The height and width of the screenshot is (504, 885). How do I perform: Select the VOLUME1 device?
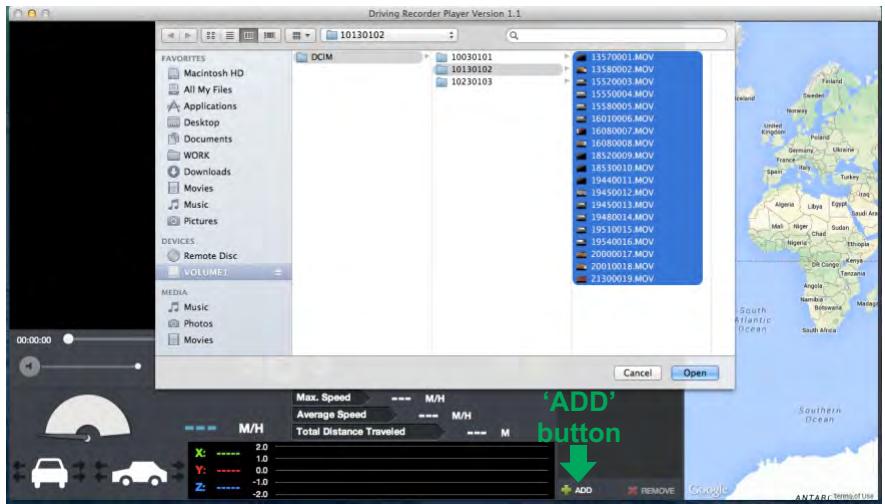coord(224,272)
